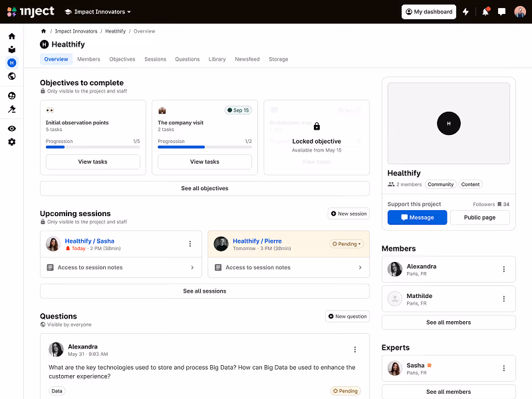Open the sidebar program book icon

(x=12, y=49)
